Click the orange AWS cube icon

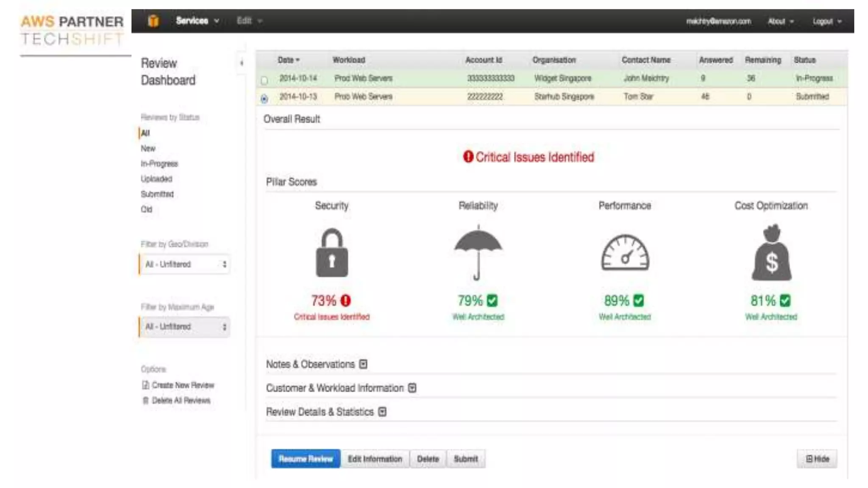point(153,21)
